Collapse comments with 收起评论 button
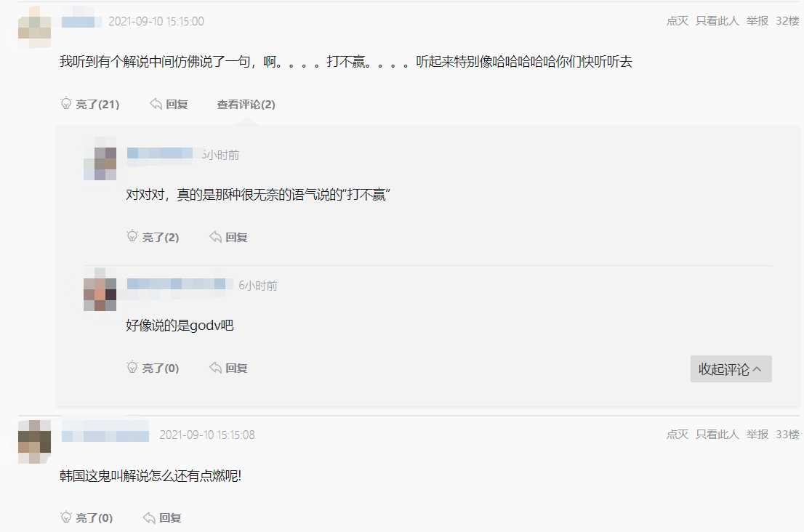804x532 pixels. tap(731, 369)
